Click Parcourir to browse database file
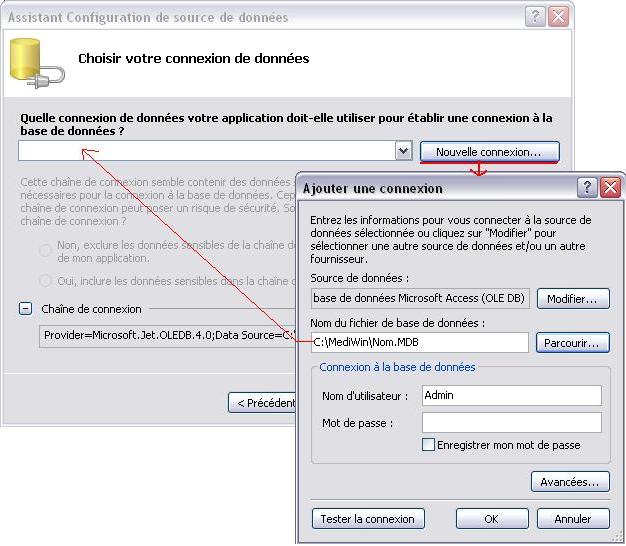The width and height of the screenshot is (626, 546). click(x=573, y=342)
